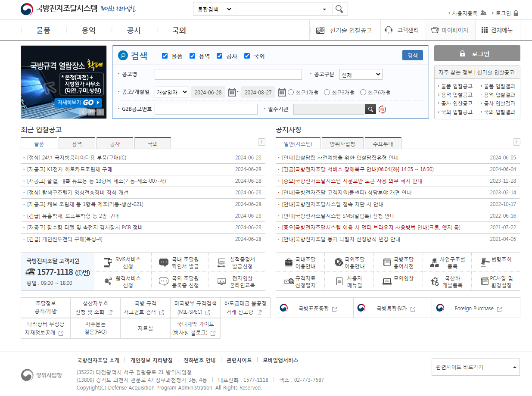Image resolution: width=532 pixels, height=396 pixels.
Task: Select the 최근3개월 radio button
Action: (x=327, y=92)
